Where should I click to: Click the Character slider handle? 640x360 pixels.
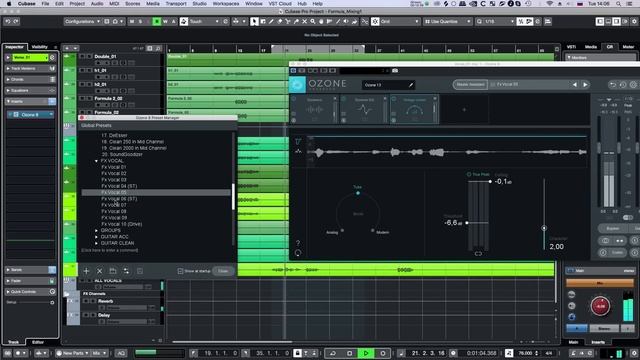click(x=544, y=228)
